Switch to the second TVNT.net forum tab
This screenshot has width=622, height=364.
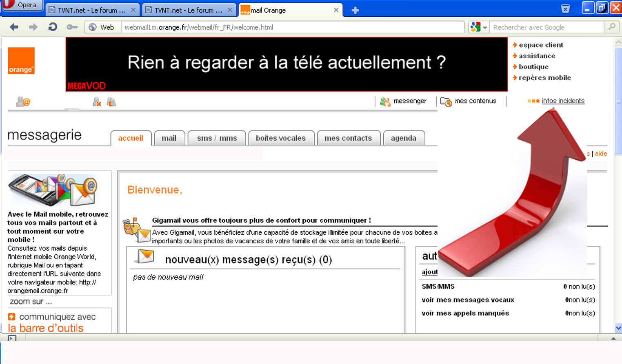(188, 10)
